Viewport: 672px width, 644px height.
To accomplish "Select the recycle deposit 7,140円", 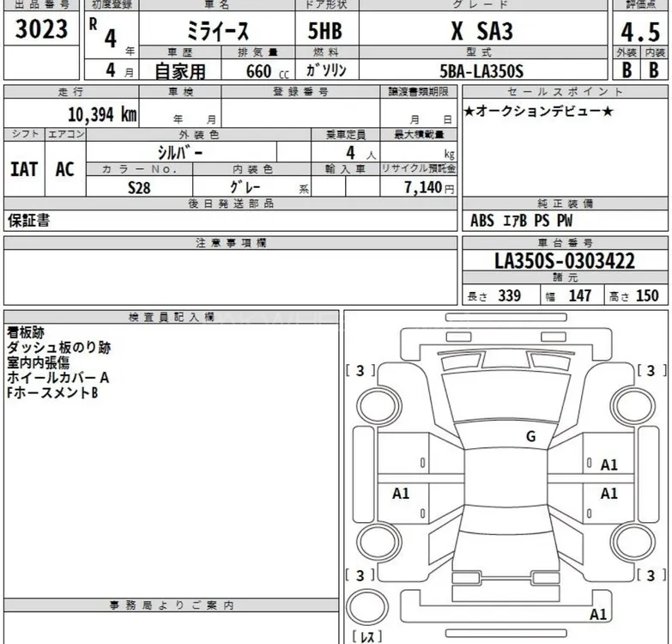I will [429, 187].
